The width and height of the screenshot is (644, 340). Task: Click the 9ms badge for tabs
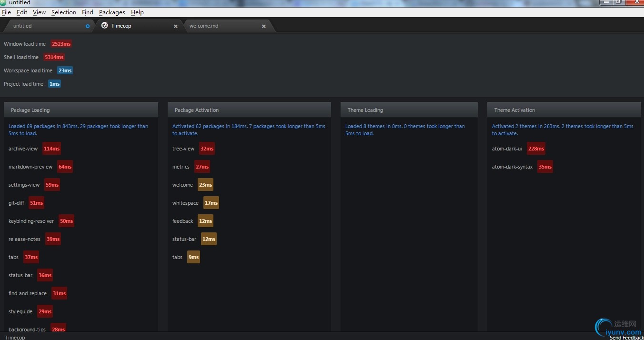193,257
